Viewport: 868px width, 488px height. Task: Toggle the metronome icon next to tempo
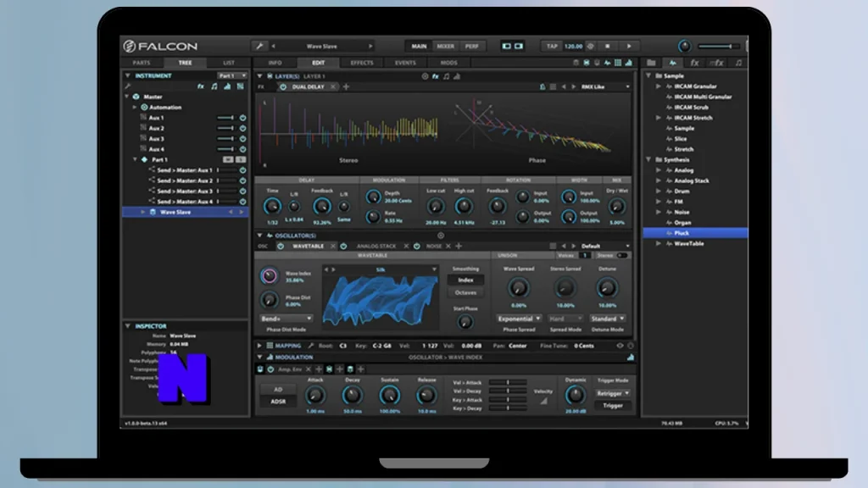pos(590,47)
